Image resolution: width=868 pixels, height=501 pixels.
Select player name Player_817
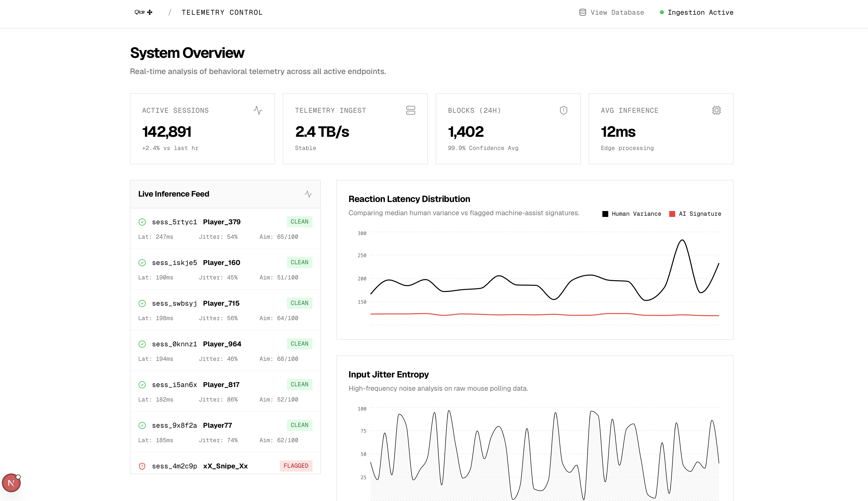click(x=221, y=385)
